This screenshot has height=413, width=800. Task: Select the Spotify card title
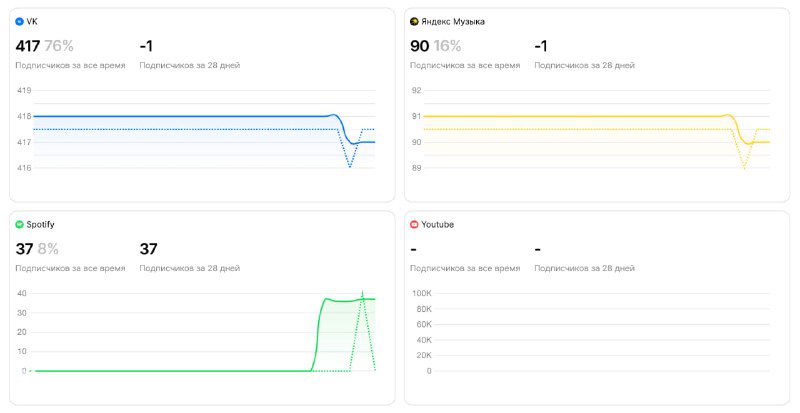coord(40,225)
